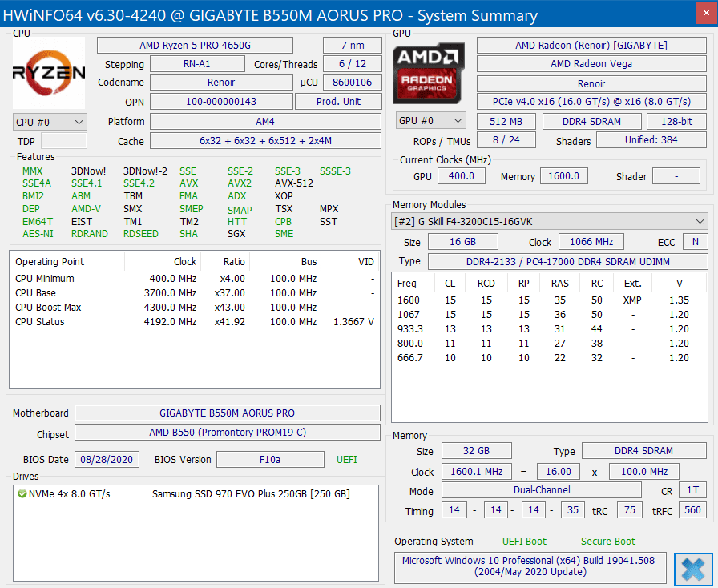Click the BIOS Date value 08/28/2020
The width and height of the screenshot is (718, 588).
point(107,460)
